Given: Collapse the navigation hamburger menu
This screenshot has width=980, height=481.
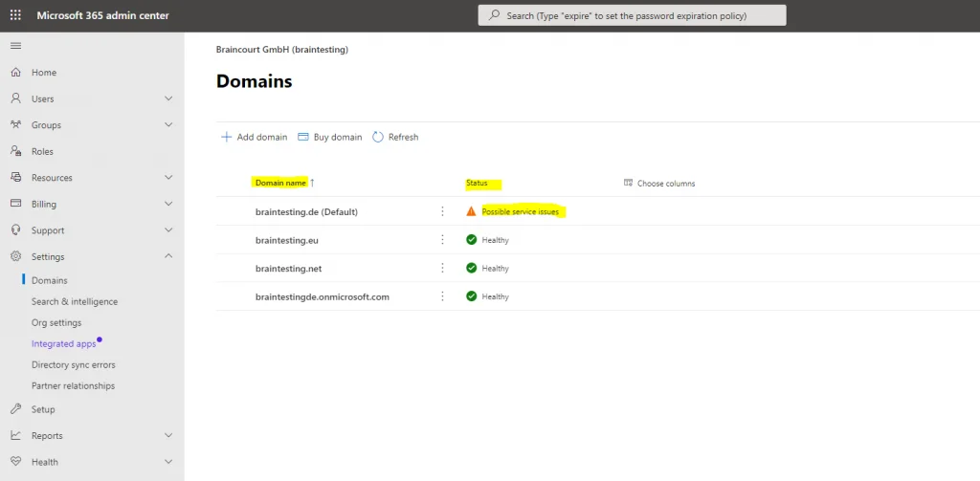Looking at the screenshot, I should (15, 46).
